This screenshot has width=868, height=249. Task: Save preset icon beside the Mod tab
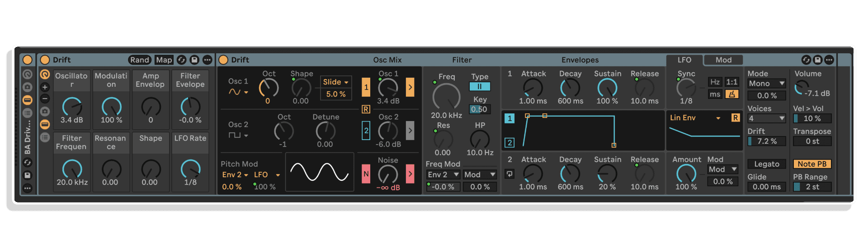pyautogui.click(x=817, y=60)
